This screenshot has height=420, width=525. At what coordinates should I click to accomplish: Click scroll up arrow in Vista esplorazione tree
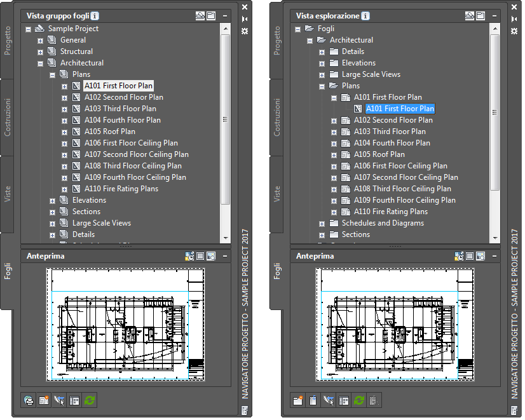pyautogui.click(x=494, y=29)
